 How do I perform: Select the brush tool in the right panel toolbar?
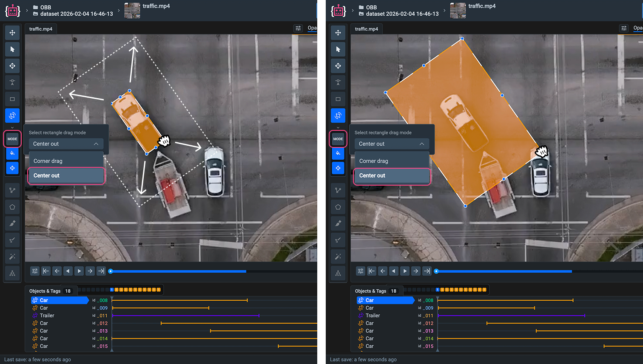coord(338,223)
